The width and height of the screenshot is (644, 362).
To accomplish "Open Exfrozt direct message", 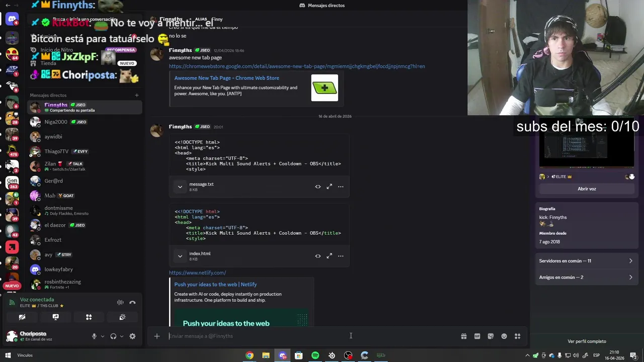I will (x=85, y=240).
